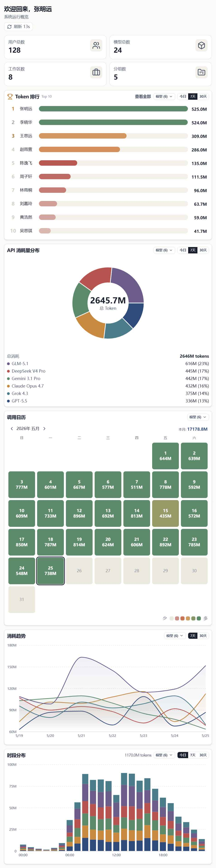Select May 15 cell showing 435M
The height and width of the screenshot is (868, 216).
click(x=165, y=513)
